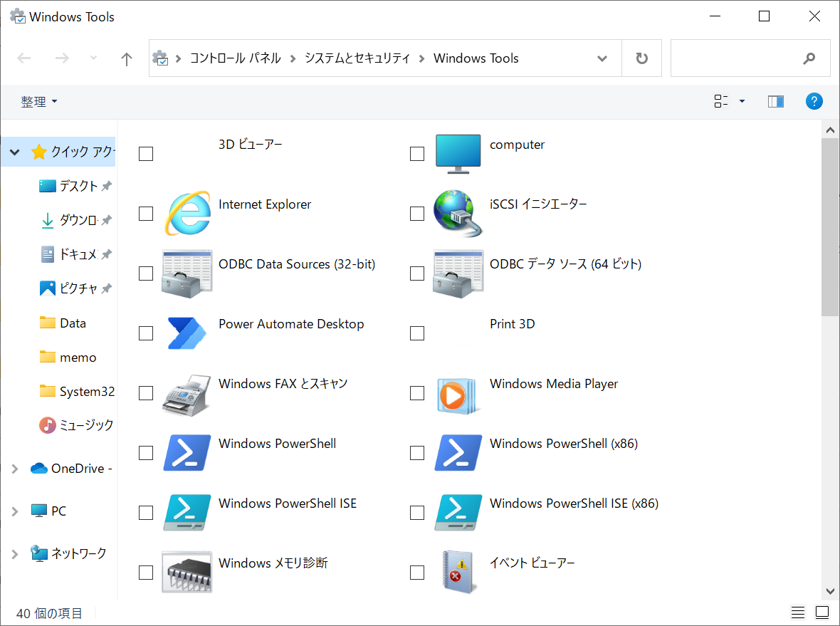This screenshot has width=840, height=626.
Task: Check the iSCSI イニシエーター checkbox
Action: 416,214
